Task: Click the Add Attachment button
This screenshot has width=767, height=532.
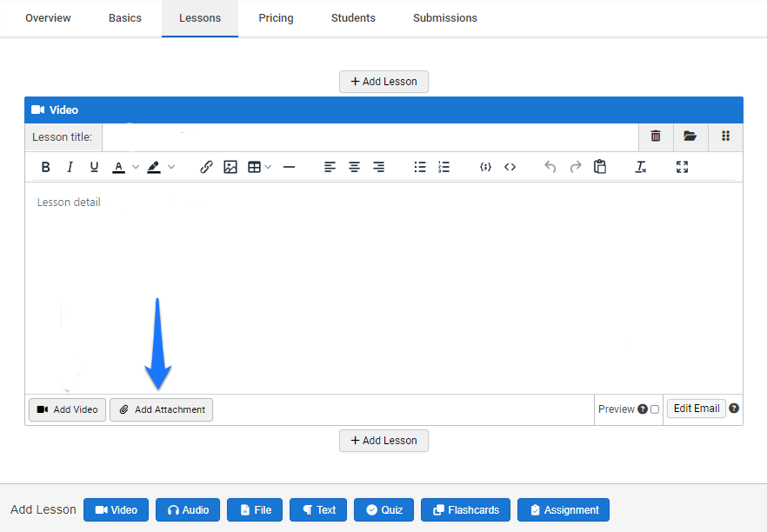Action: pyautogui.click(x=161, y=409)
